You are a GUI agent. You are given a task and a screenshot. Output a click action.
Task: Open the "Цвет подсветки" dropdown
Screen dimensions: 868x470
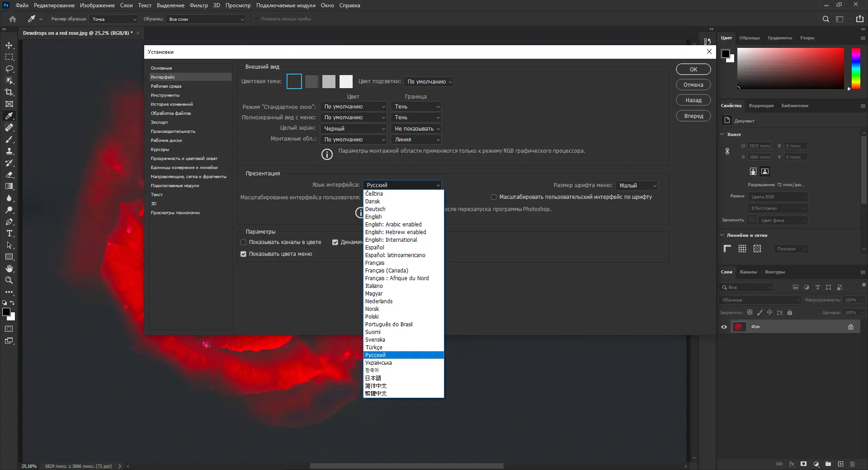click(x=428, y=82)
